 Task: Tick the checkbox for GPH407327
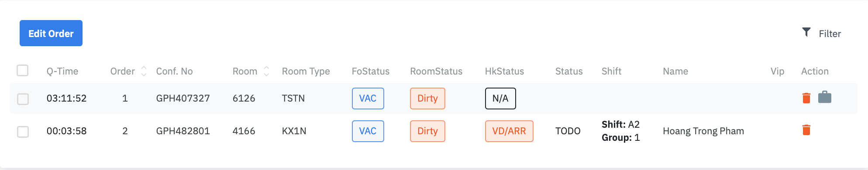[23, 99]
